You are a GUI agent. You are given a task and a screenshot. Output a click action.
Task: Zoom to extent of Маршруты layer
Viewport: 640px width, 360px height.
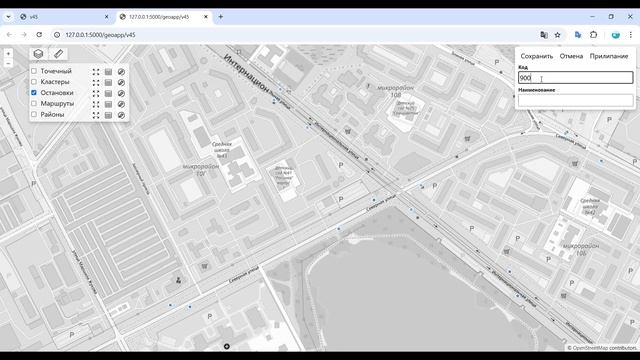click(x=96, y=104)
